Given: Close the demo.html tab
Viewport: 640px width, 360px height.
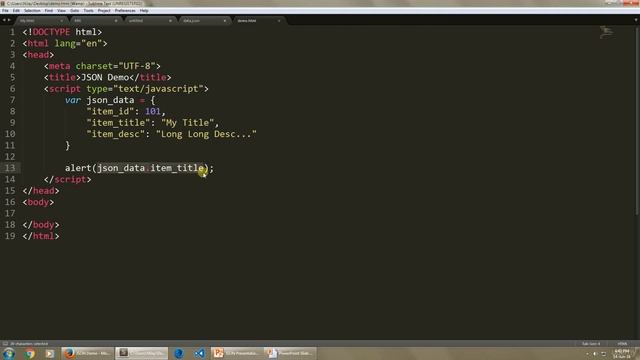Looking at the screenshot, I should click(279, 20).
